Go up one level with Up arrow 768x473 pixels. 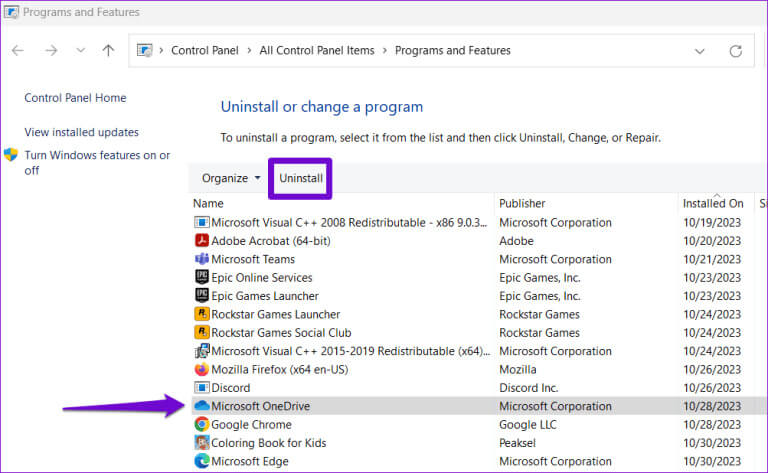[x=108, y=50]
